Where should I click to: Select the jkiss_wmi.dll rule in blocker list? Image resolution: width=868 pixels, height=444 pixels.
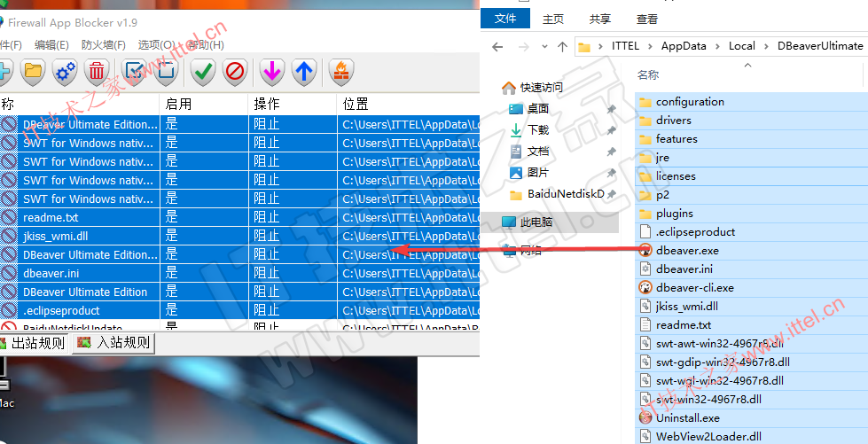click(x=239, y=237)
